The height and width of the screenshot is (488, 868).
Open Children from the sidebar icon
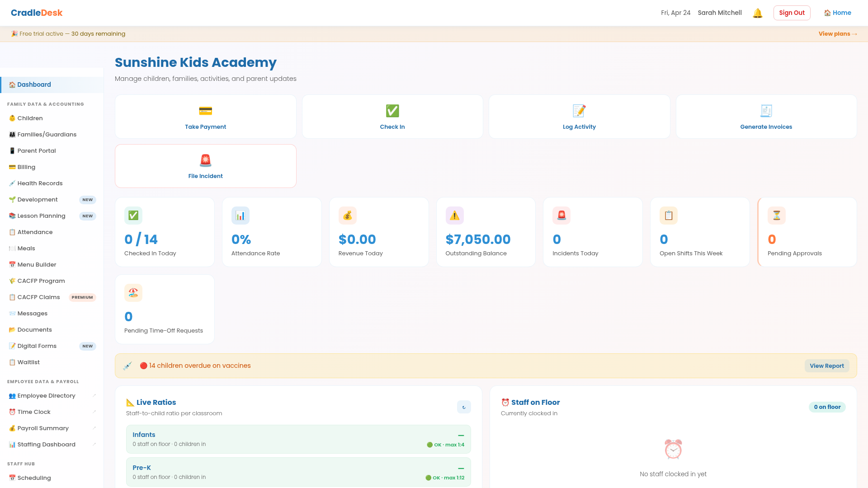(x=12, y=118)
